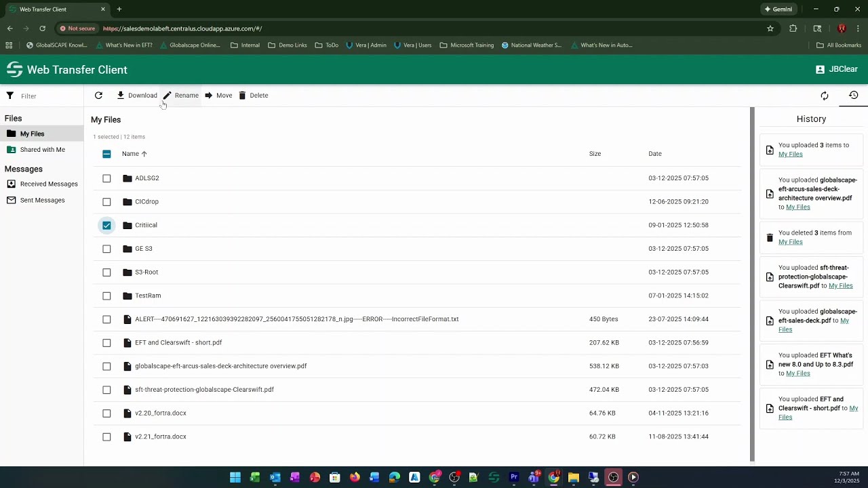868x488 pixels.
Task: Toggle the select-all checkbox in header
Action: [x=106, y=154]
